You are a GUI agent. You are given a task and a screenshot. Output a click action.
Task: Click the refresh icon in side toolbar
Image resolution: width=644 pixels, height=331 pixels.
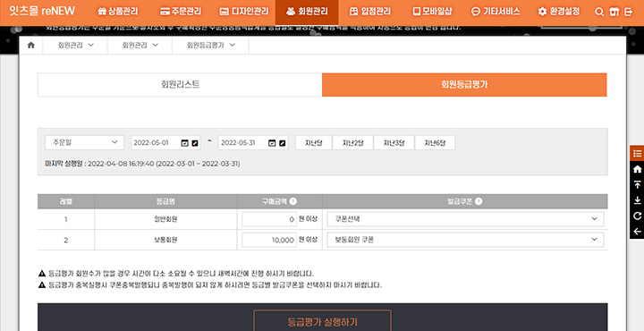637,216
